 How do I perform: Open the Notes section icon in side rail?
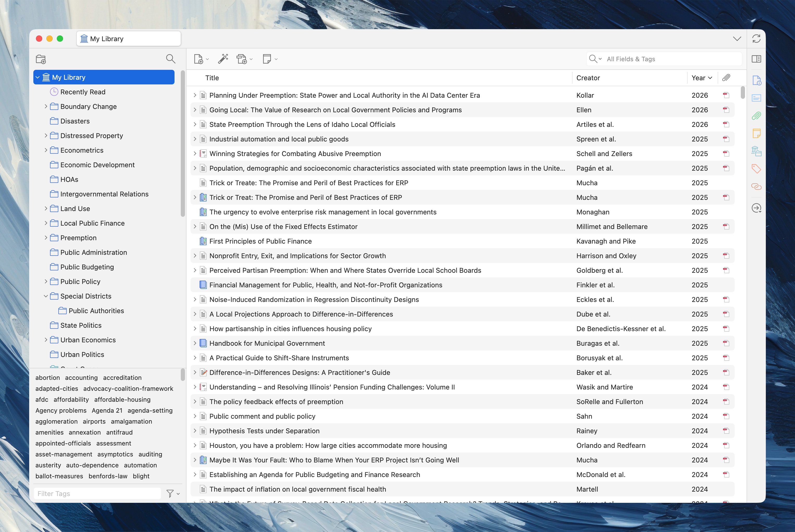[756, 133]
